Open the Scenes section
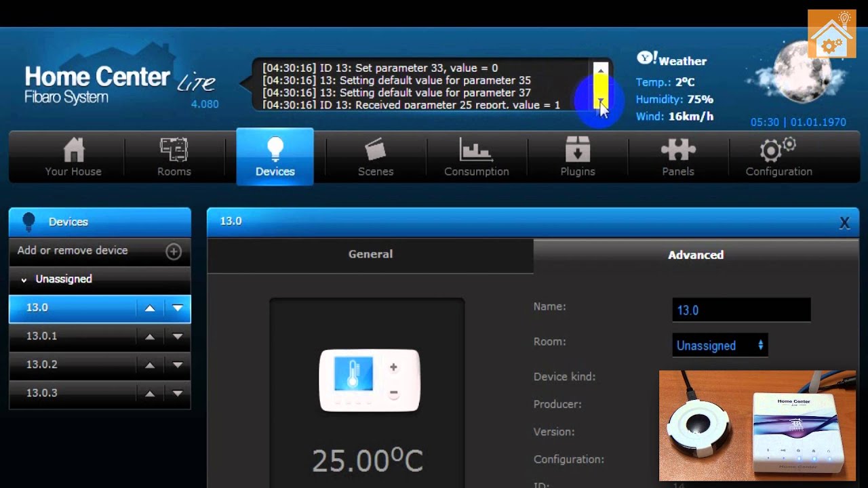The image size is (868, 488). click(x=376, y=157)
